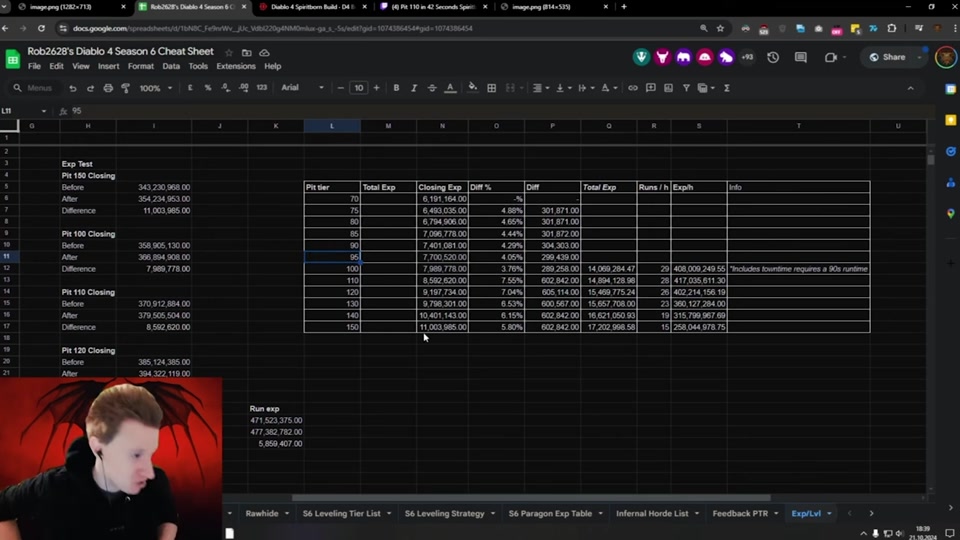Select column L header
The width and height of the screenshot is (960, 540).
pos(332,126)
